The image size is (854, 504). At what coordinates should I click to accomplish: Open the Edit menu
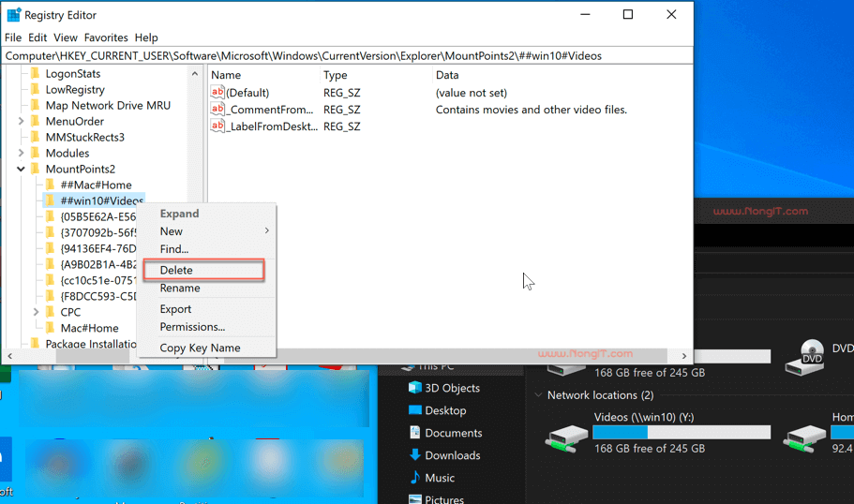tap(37, 37)
